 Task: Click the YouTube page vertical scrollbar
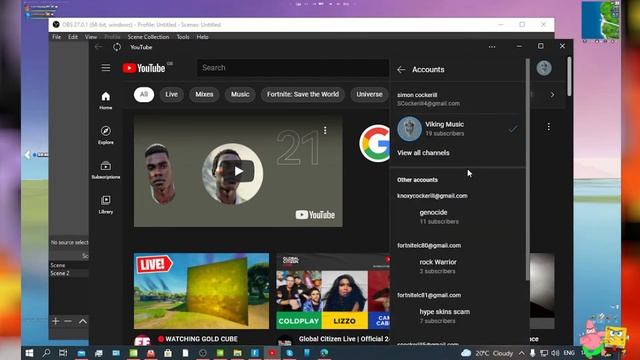point(569,76)
